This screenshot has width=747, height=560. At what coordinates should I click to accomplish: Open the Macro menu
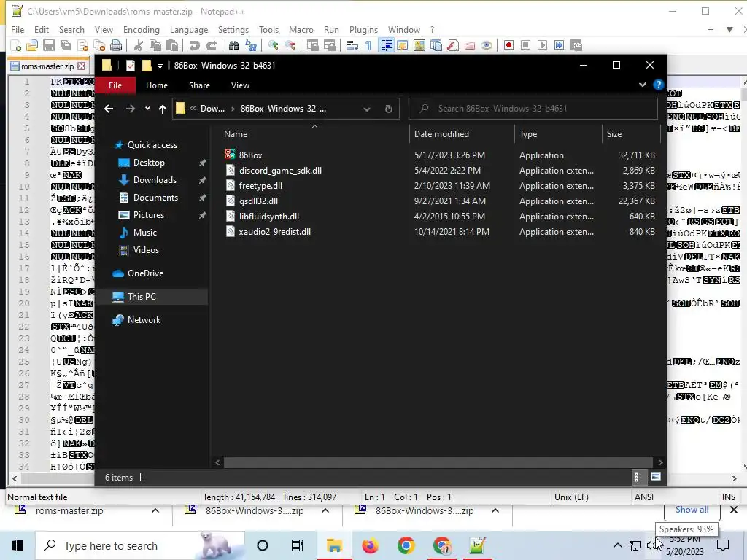click(301, 29)
